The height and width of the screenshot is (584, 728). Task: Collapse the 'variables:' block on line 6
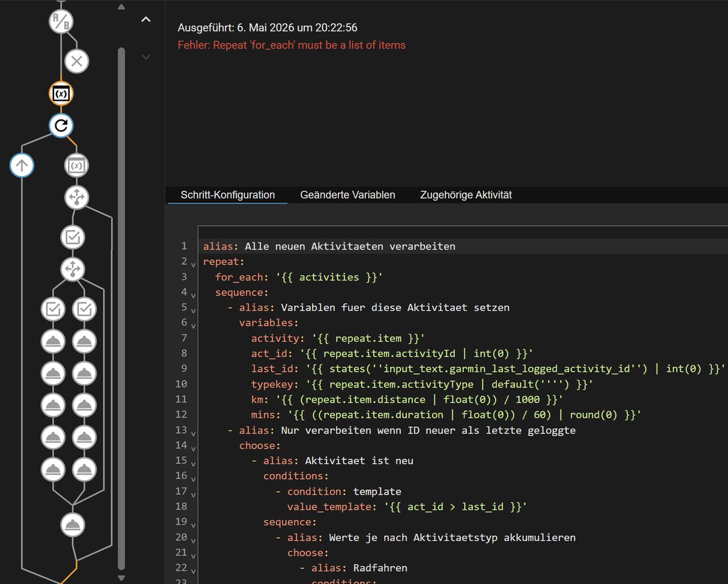[193, 327]
